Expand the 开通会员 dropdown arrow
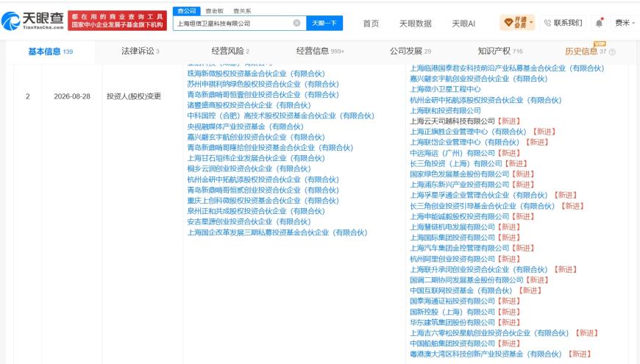 531,23
